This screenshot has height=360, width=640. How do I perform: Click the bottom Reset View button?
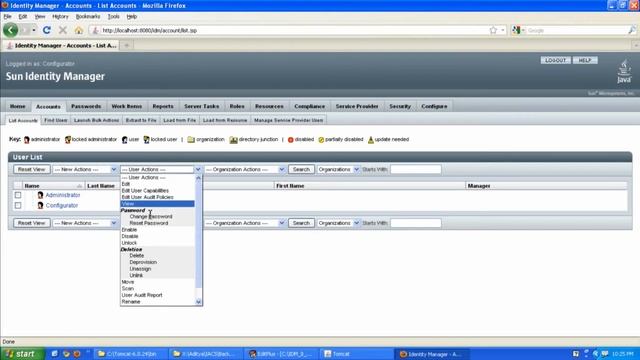(31, 223)
